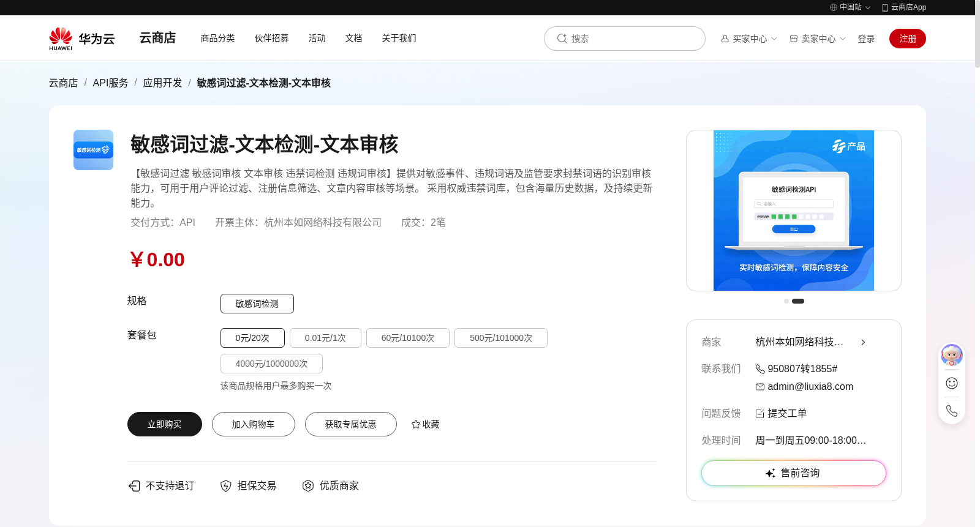
Task: Click the 应用开发 breadcrumb link
Action: point(162,83)
